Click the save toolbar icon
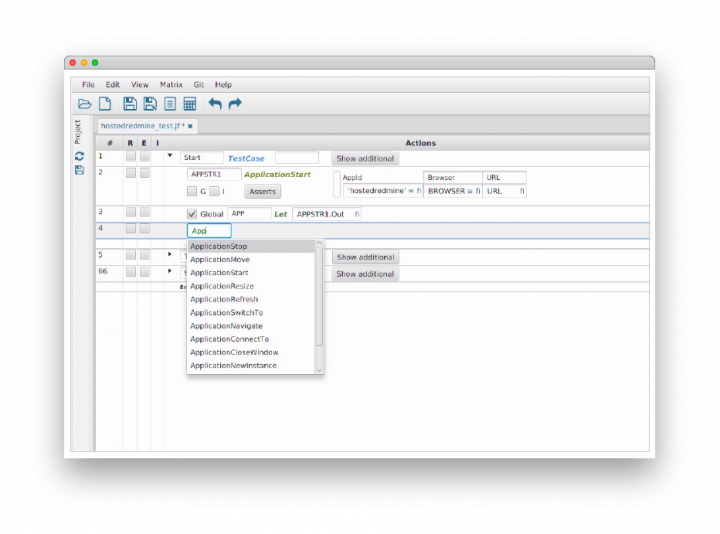720x534 pixels. 130,104
